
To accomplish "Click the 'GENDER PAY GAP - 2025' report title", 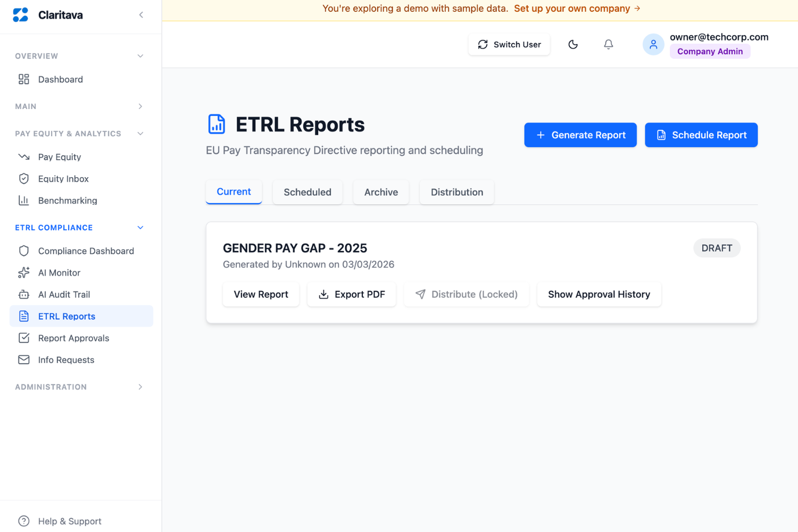I will (295, 248).
